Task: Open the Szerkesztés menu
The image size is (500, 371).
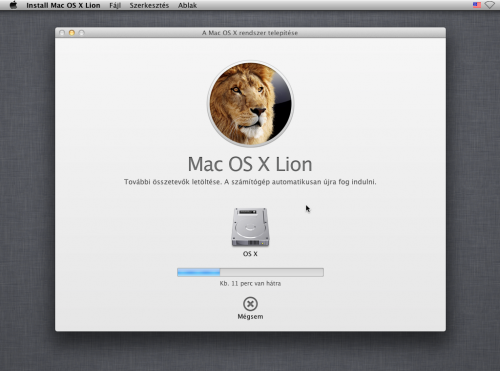Action: coord(149,5)
